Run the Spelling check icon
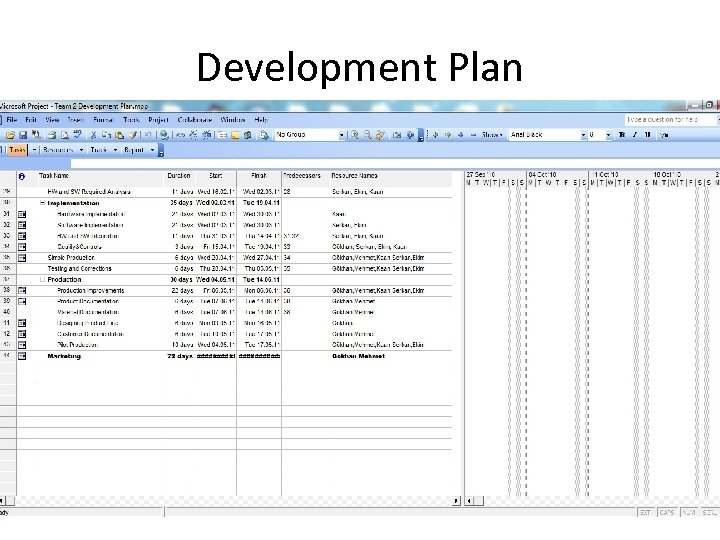 tap(78, 135)
